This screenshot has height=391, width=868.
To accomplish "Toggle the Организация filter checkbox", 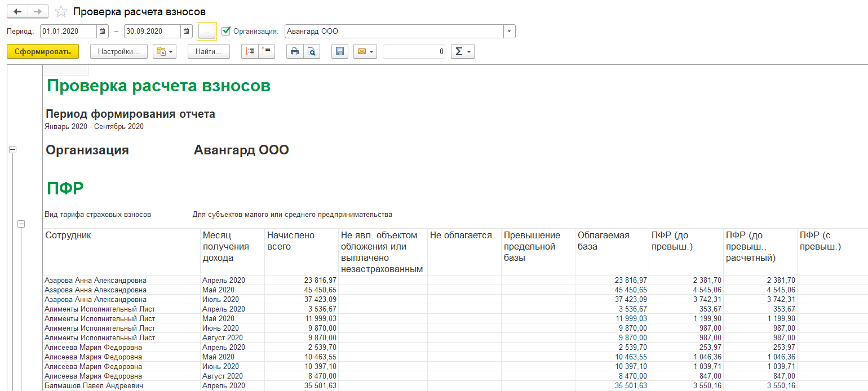I will [x=226, y=31].
